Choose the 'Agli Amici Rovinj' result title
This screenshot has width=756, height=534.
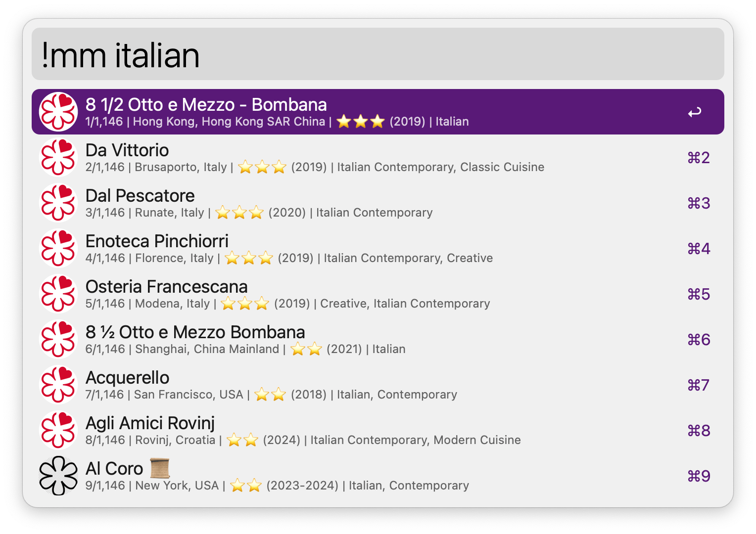click(150, 423)
